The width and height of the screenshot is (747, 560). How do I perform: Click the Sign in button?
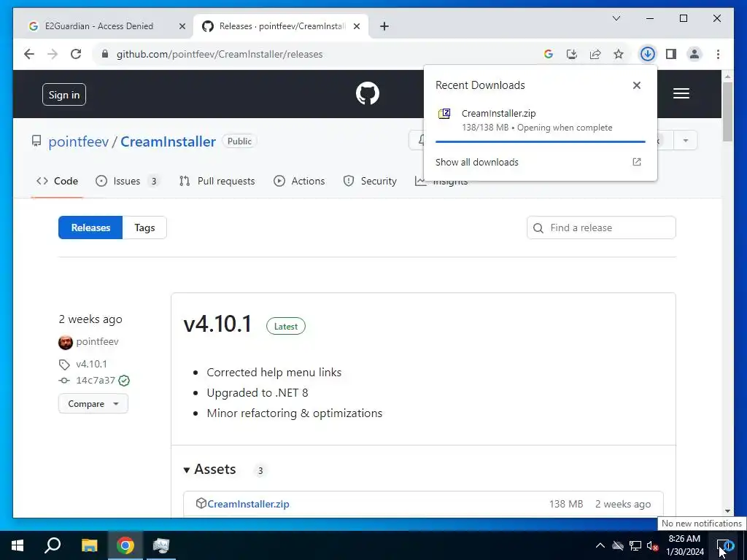[64, 94]
